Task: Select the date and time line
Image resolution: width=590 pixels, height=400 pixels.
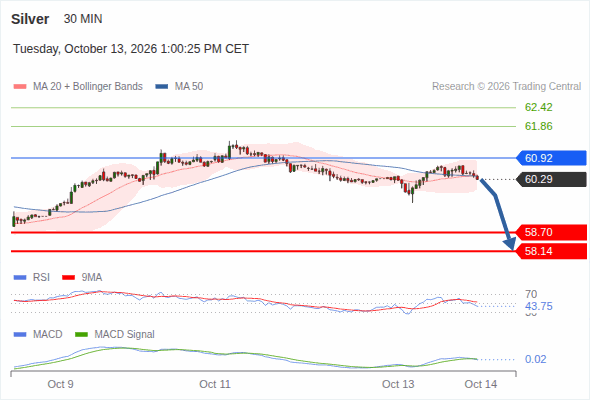Action: click(131, 49)
